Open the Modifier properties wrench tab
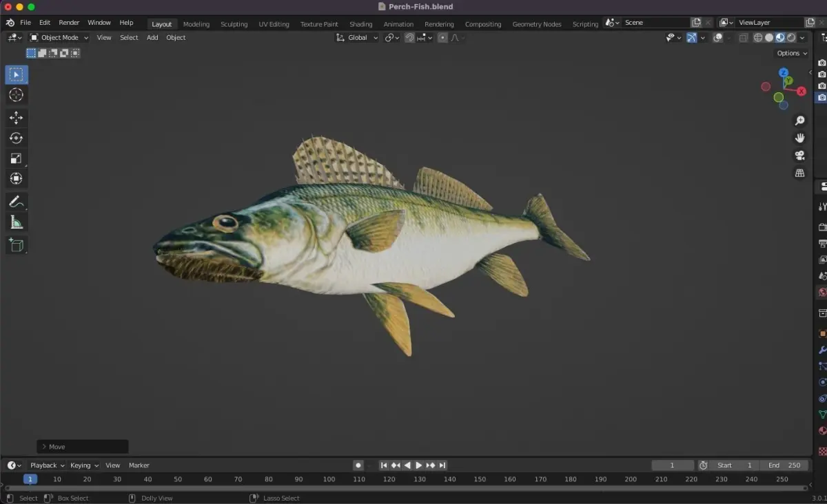The image size is (827, 504). 822,350
